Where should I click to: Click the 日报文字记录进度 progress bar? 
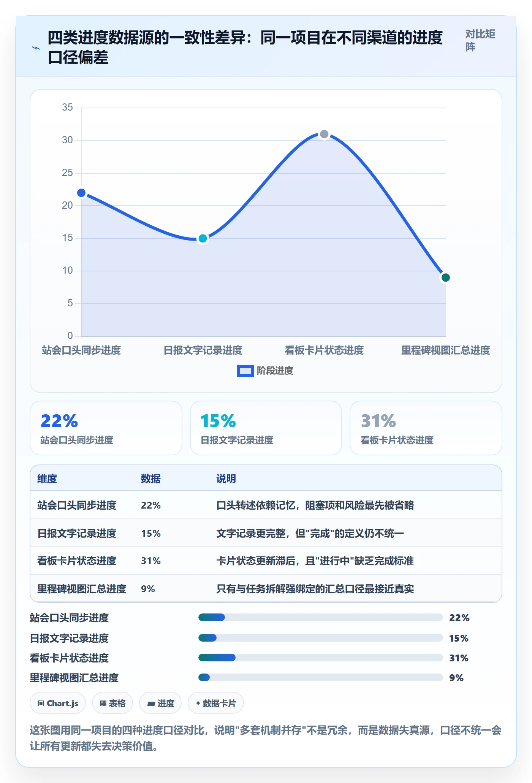(x=321, y=638)
